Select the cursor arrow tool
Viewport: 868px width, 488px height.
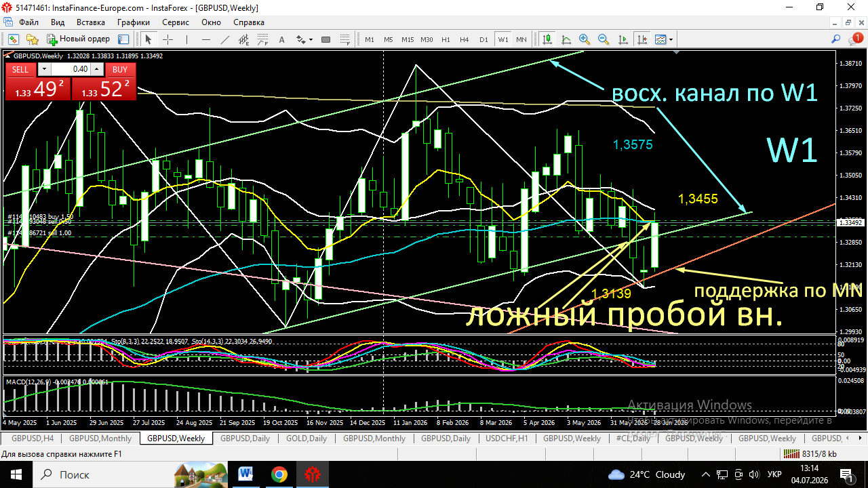(x=149, y=39)
